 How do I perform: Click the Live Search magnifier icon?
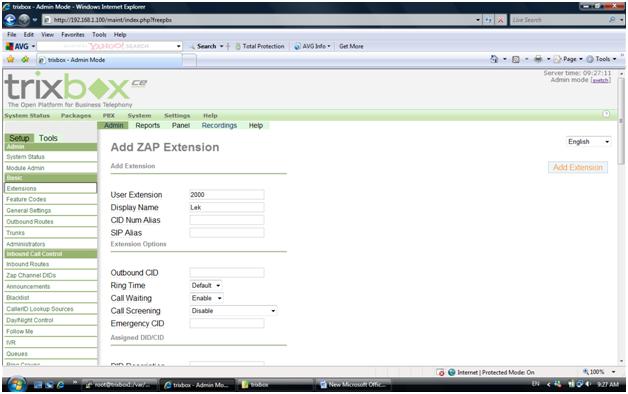tap(612, 20)
